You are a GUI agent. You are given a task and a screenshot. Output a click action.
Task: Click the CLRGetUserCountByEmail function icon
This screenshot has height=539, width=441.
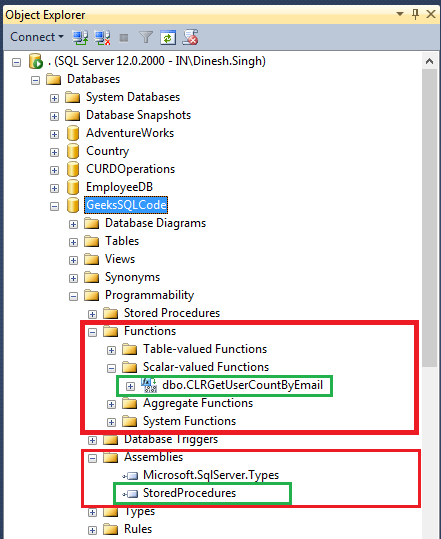click(x=149, y=385)
